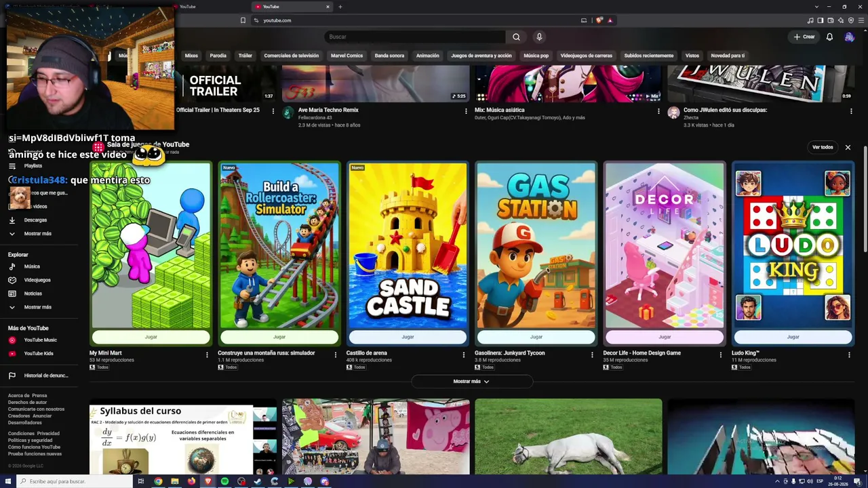Image resolution: width=868 pixels, height=488 pixels.
Task: Play the Syllabus del curso video thumbnail
Action: coord(183,436)
